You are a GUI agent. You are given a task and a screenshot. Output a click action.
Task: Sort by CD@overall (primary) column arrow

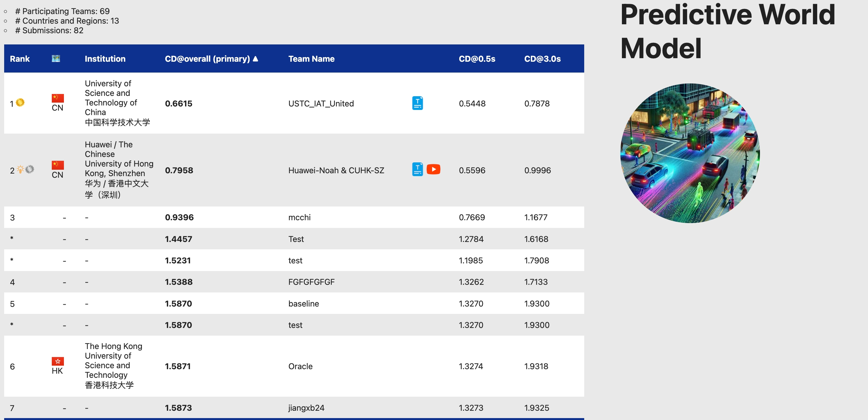[255, 58]
